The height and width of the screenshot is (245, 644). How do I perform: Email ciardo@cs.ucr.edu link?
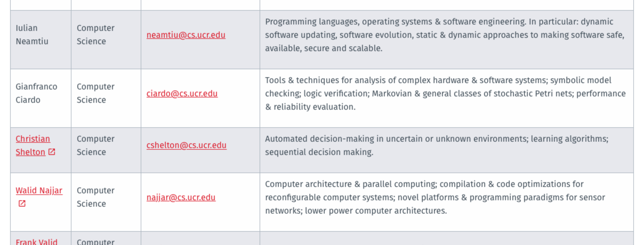tap(182, 93)
